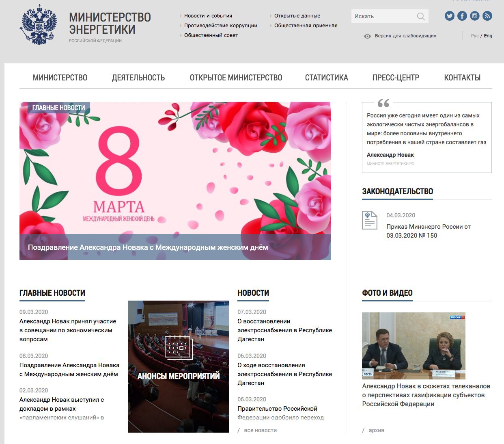Open the Twitter social icon
The height and width of the screenshot is (444, 504).
coord(449,16)
